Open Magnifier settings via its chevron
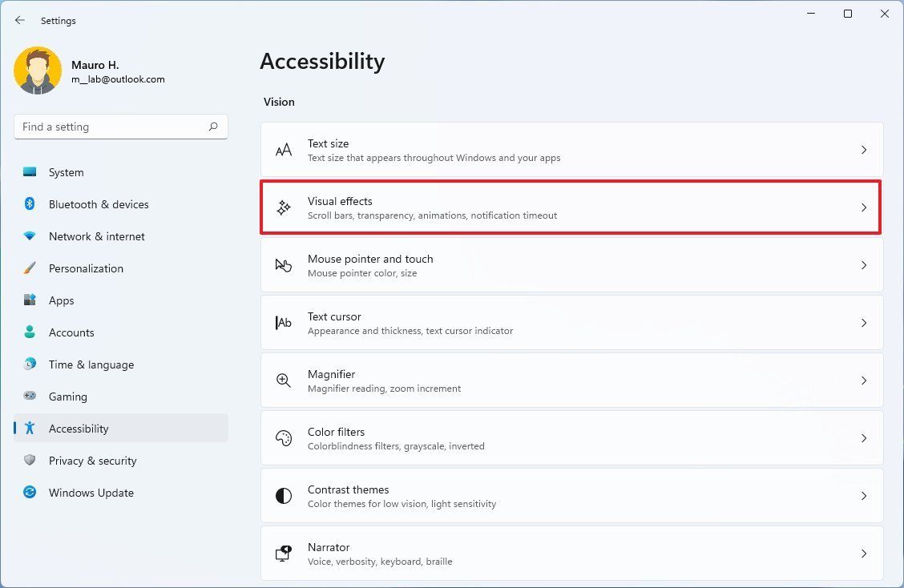Viewport: 904px width, 588px height. point(864,381)
